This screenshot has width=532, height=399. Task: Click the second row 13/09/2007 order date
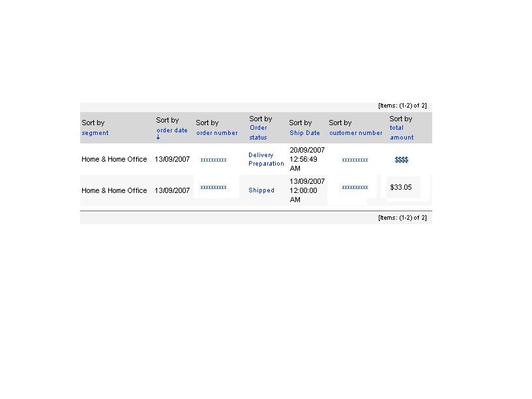pos(172,190)
